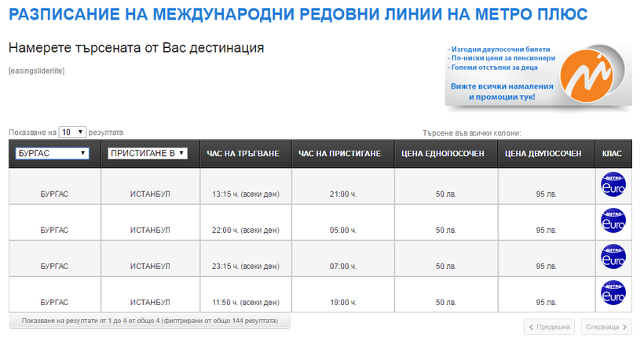
Task: Click '95 лв.' price in the 22:00 row
Action: point(547,230)
